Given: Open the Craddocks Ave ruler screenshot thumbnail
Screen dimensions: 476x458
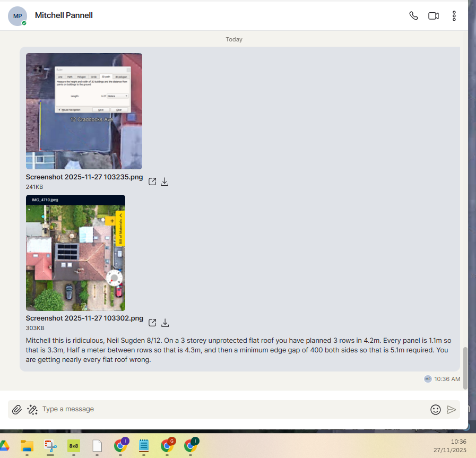Looking at the screenshot, I should tap(84, 111).
